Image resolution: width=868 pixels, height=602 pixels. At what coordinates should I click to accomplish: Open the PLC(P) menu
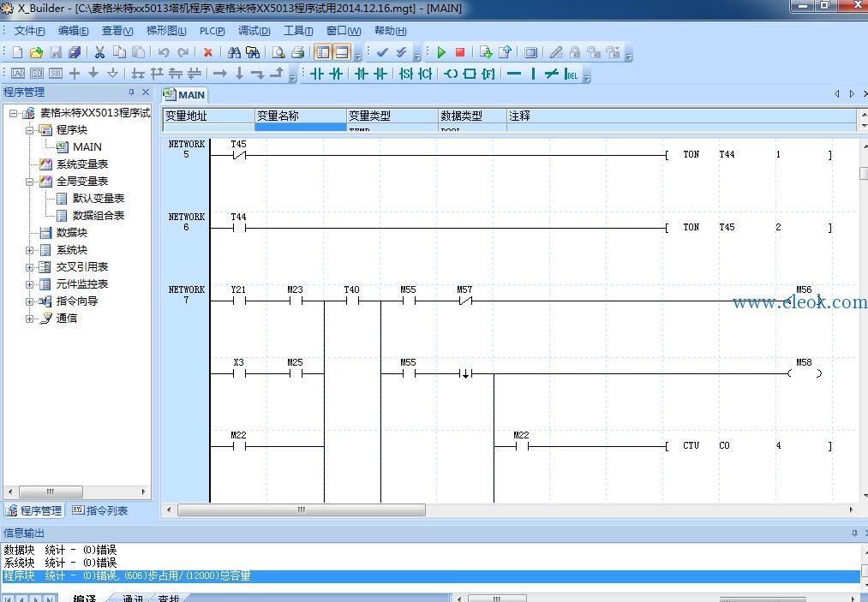pyautogui.click(x=212, y=31)
